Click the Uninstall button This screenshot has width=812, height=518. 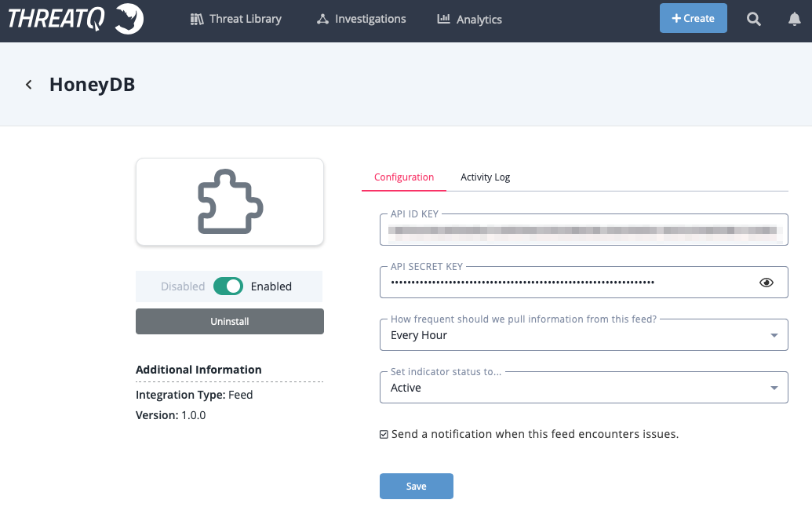click(229, 321)
